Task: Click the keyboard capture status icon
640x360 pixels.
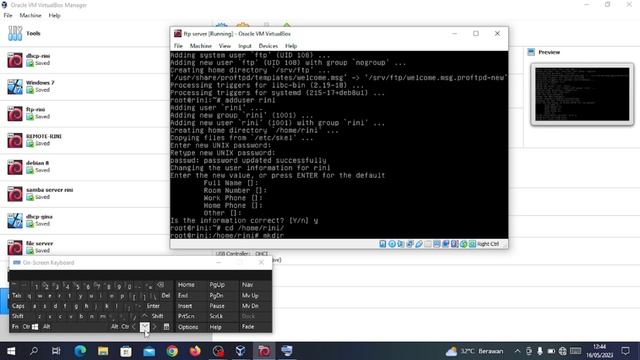Action: (472, 244)
